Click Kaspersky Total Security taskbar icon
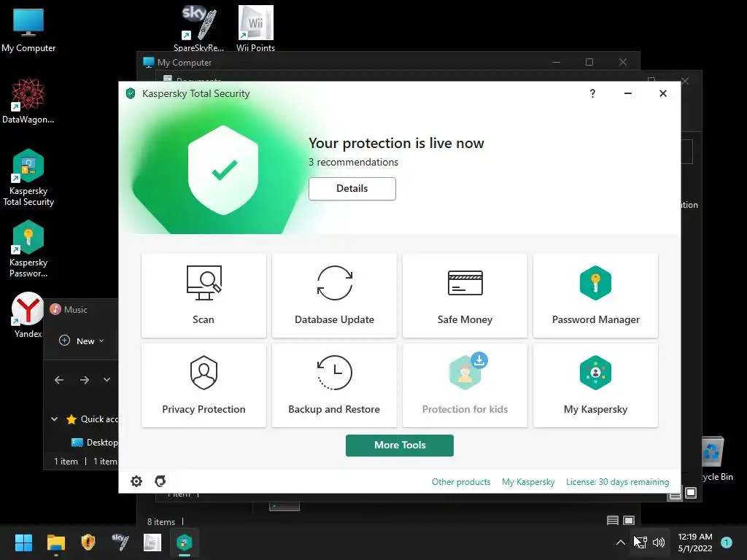The width and height of the screenshot is (747, 560). click(185, 542)
